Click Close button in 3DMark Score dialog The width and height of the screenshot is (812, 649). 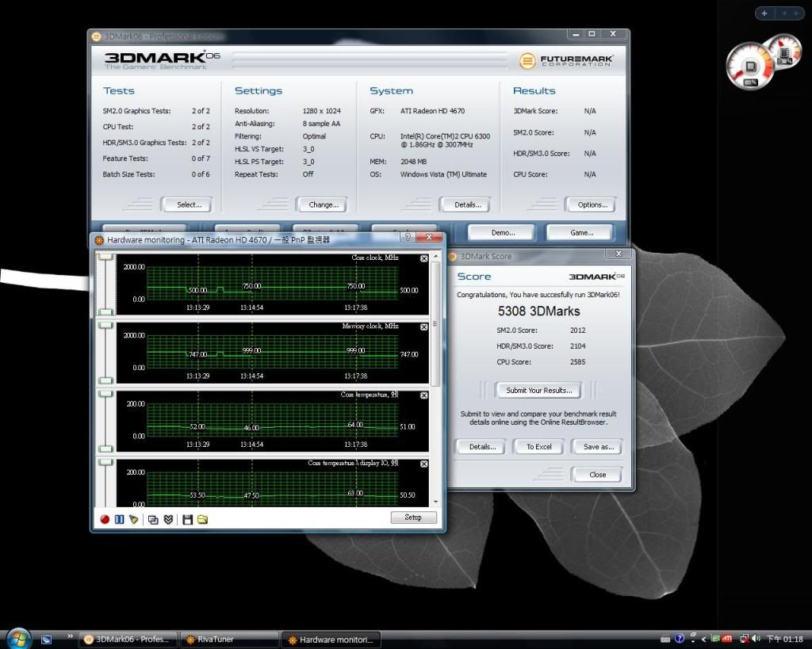pyautogui.click(x=596, y=475)
